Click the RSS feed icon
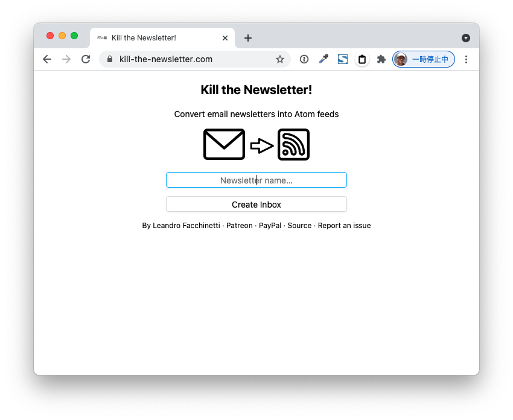This screenshot has height=420, width=513. coord(293,144)
